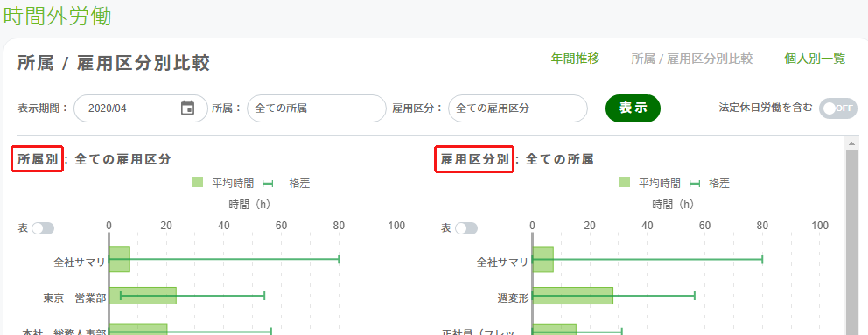Viewport: 868px width, 335px height.
Task: Toggle 法定休日労働を含む switch
Action: [x=838, y=108]
